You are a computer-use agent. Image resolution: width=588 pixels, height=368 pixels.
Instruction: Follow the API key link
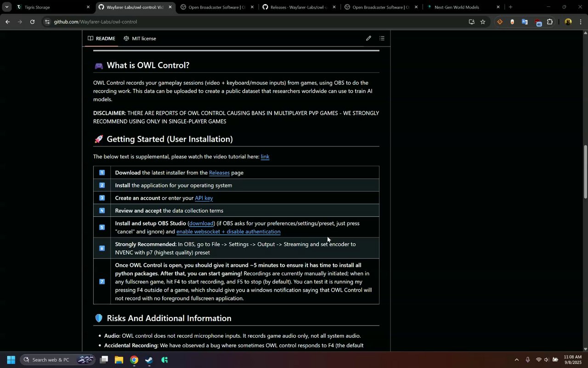click(204, 198)
